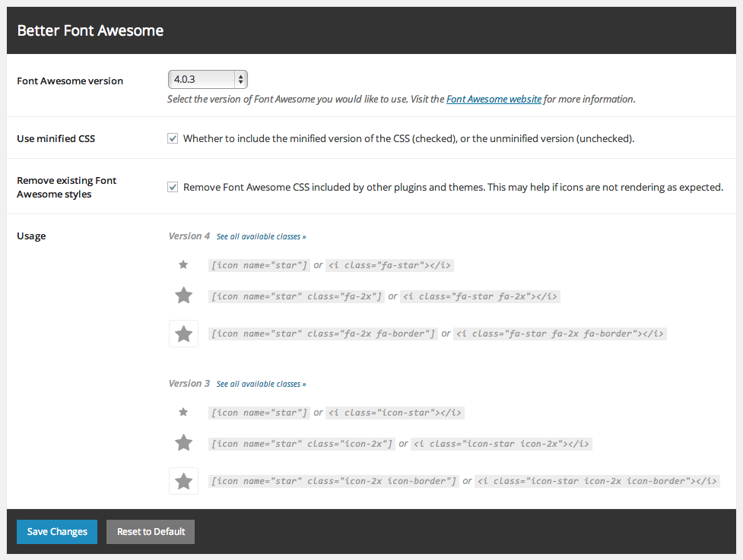This screenshot has height=560, width=743.
Task: Click the bordered Version 4 star icon
Action: click(183, 334)
